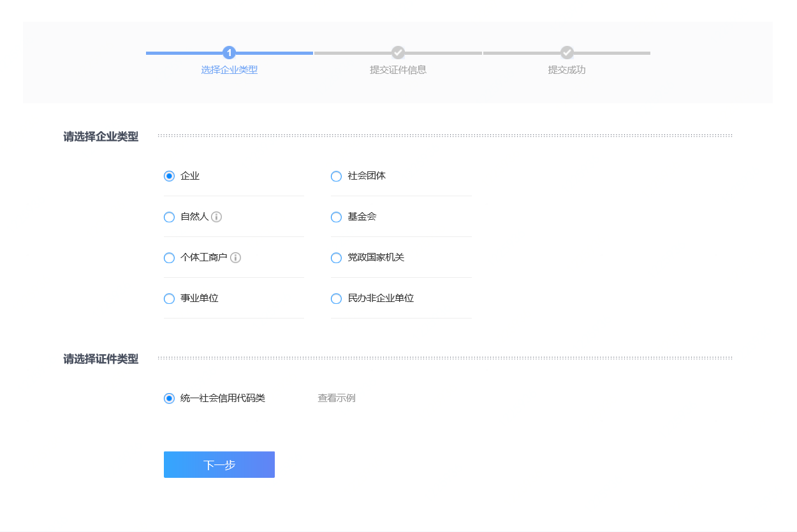The height and width of the screenshot is (532, 797).
Task: Select 民办非企业单位 enterprise type
Action: [x=336, y=298]
